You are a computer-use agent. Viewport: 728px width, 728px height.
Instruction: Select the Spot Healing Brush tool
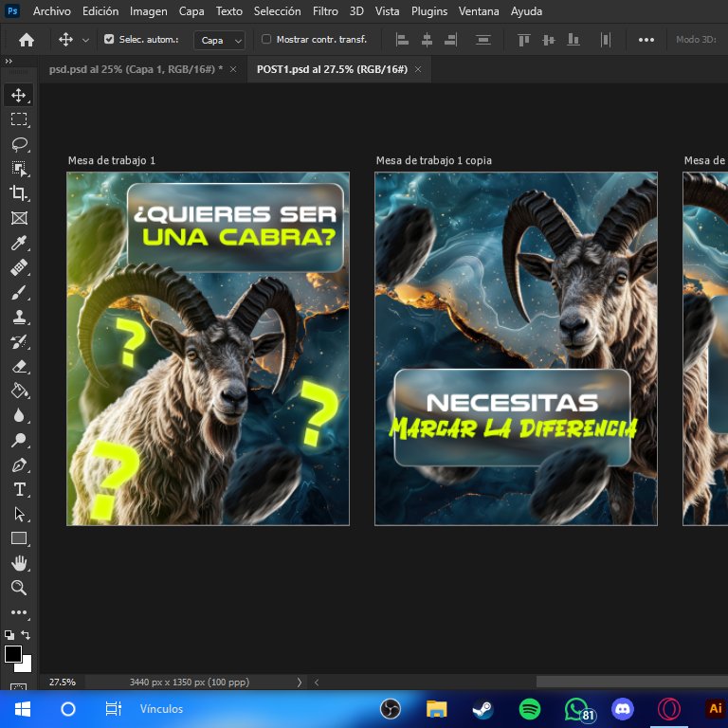[19, 268]
